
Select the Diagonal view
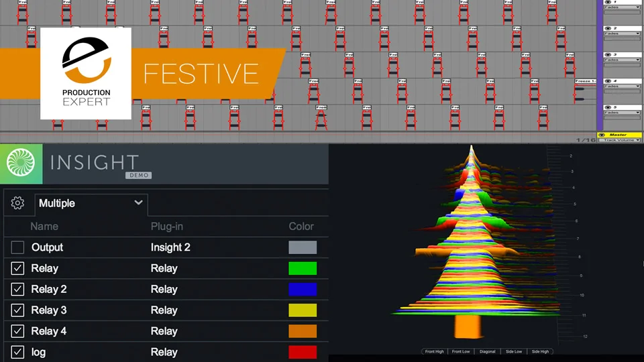(x=487, y=351)
